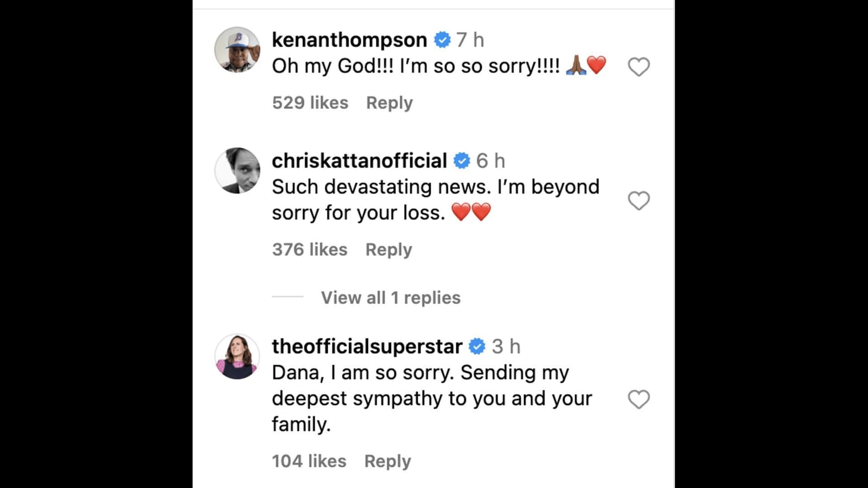Click the 7 h timestamp
868x488 pixels.
pos(470,40)
